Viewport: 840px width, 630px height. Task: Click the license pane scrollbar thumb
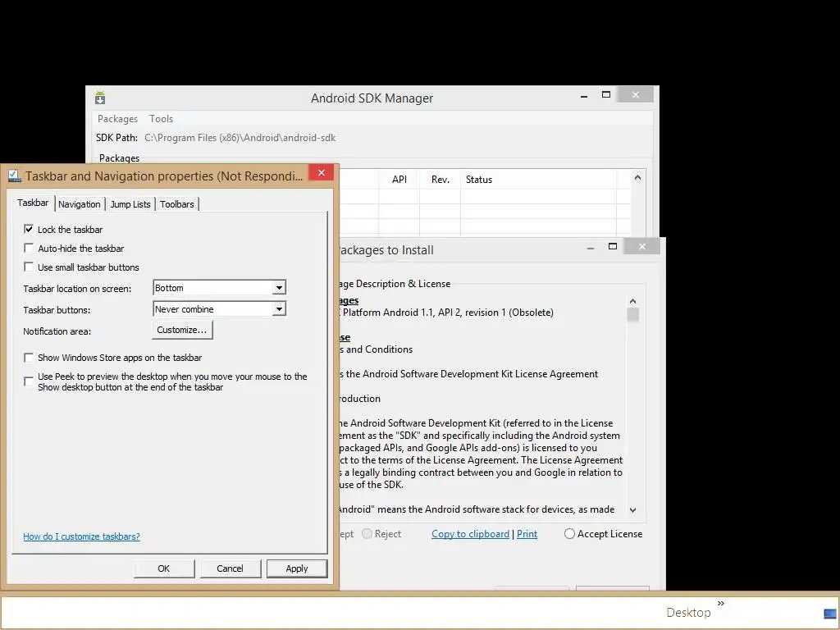[632, 314]
